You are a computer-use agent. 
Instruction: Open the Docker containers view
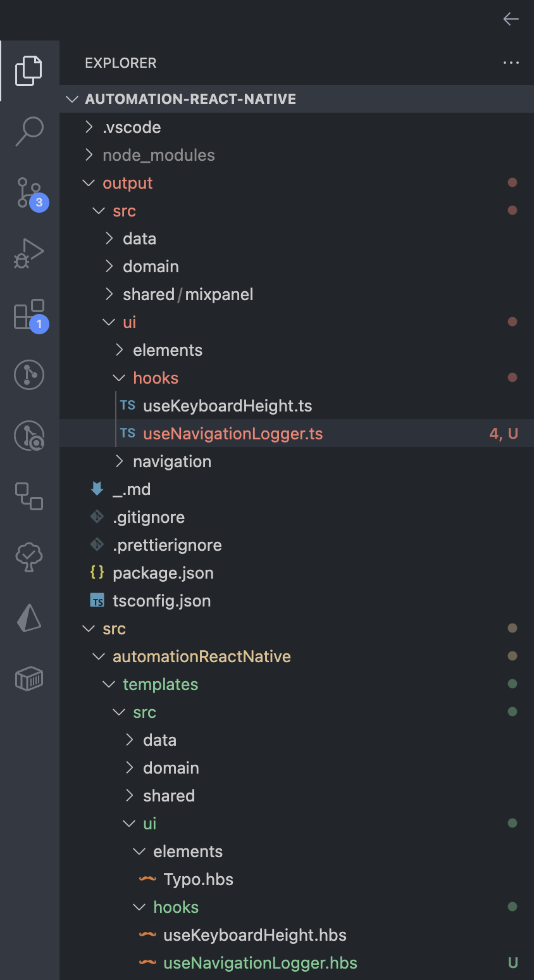(29, 679)
